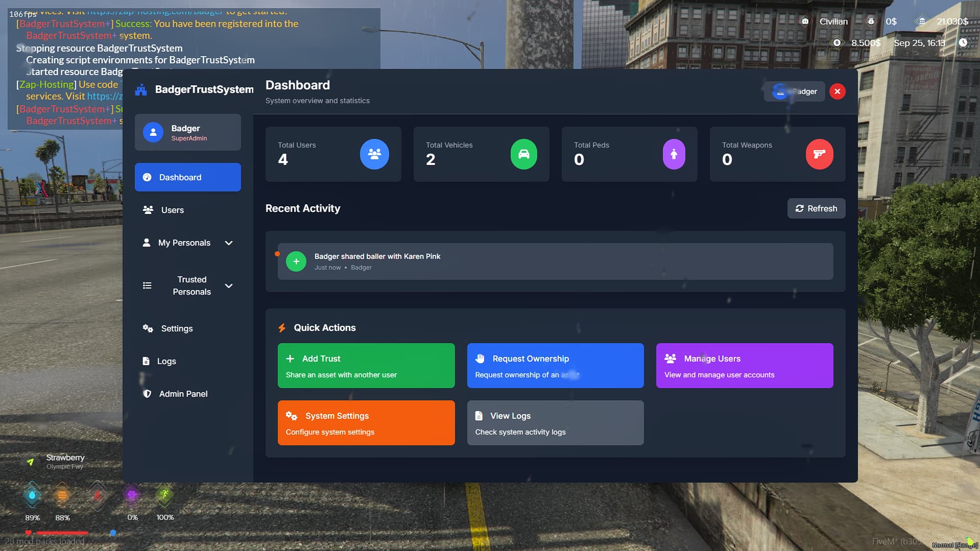Click the Total Peds value 0

point(579,160)
